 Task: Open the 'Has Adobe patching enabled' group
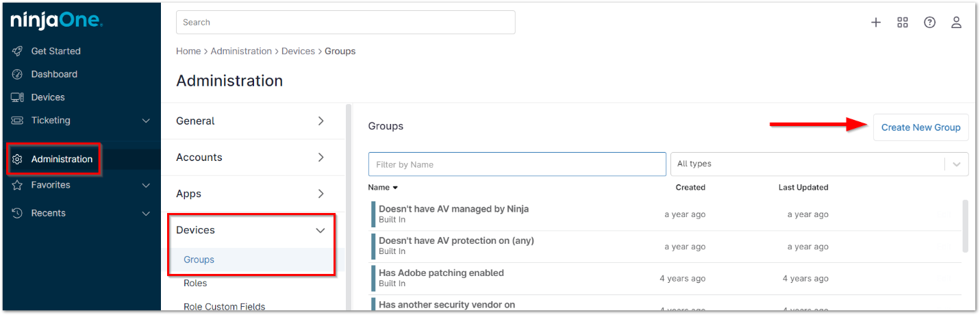(441, 273)
